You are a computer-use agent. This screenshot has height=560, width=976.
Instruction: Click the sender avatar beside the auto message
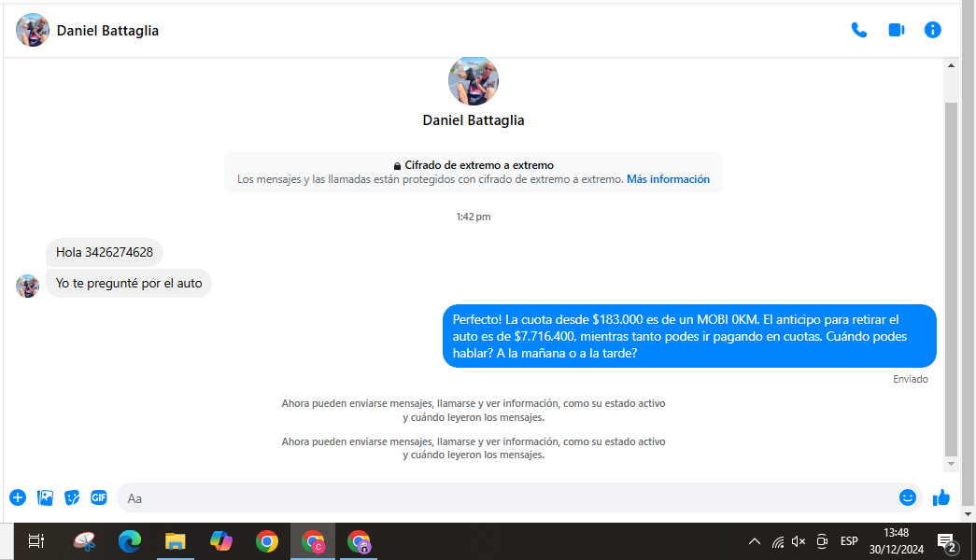tap(27, 287)
